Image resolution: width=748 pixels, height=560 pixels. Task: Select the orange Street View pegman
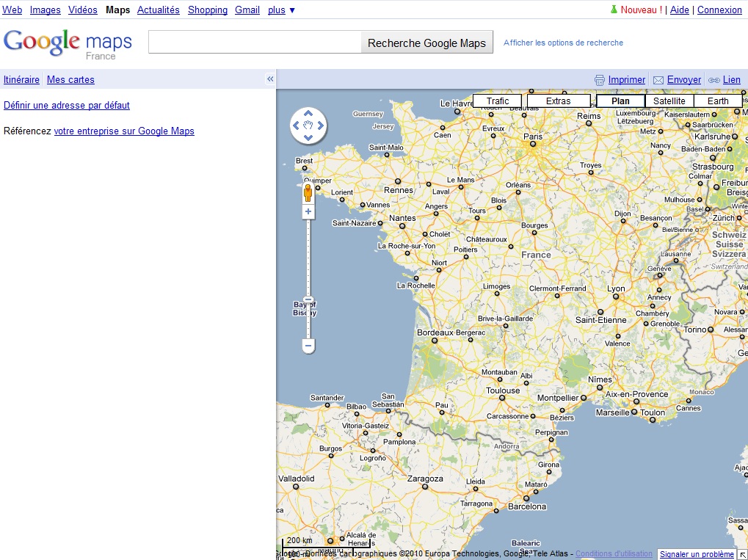coord(308,193)
